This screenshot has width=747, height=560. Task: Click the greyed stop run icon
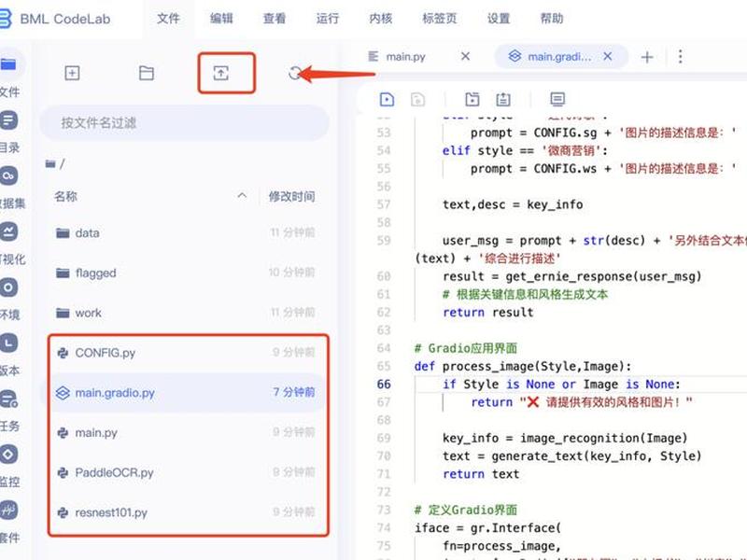pyautogui.click(x=417, y=99)
